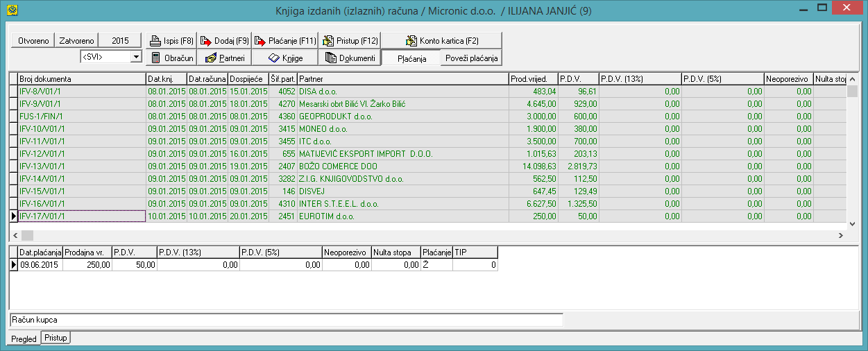Switch to the Pristup bottom tab
868x351 pixels.
[56, 337]
